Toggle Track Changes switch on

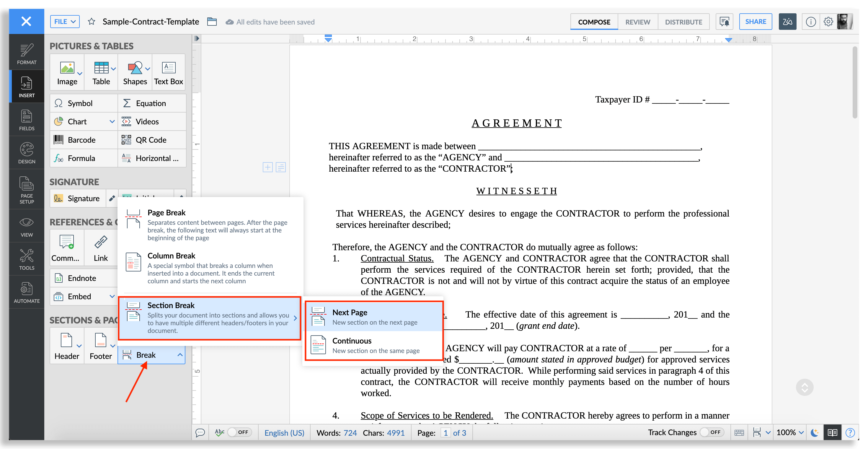[x=712, y=432]
